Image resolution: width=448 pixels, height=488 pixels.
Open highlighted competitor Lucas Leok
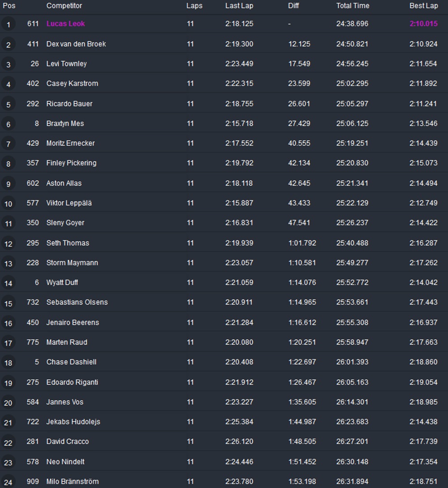pyautogui.click(x=66, y=24)
